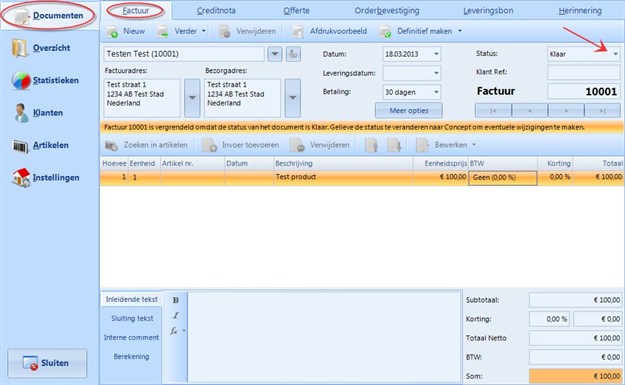The width and height of the screenshot is (625, 385).
Task: Click the Verder toolbar button
Action: pos(177,31)
